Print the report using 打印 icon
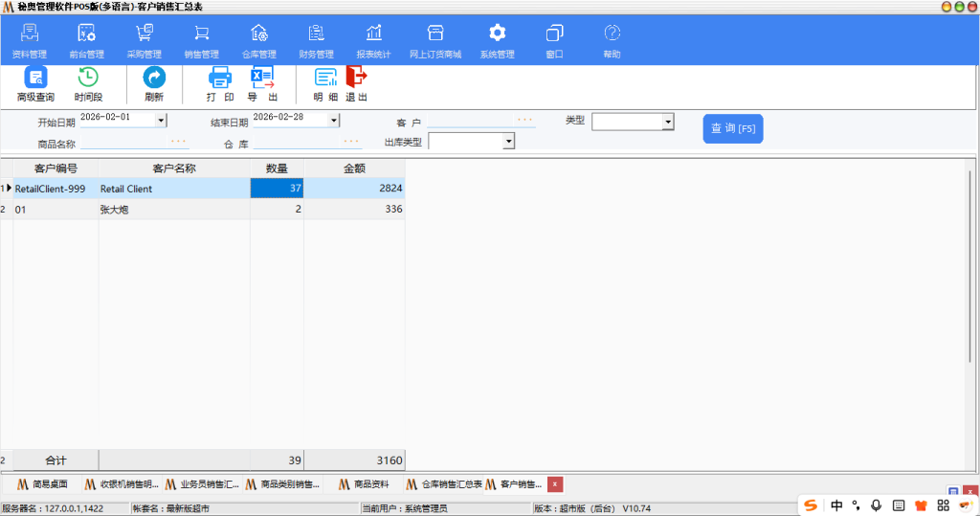 pos(220,84)
